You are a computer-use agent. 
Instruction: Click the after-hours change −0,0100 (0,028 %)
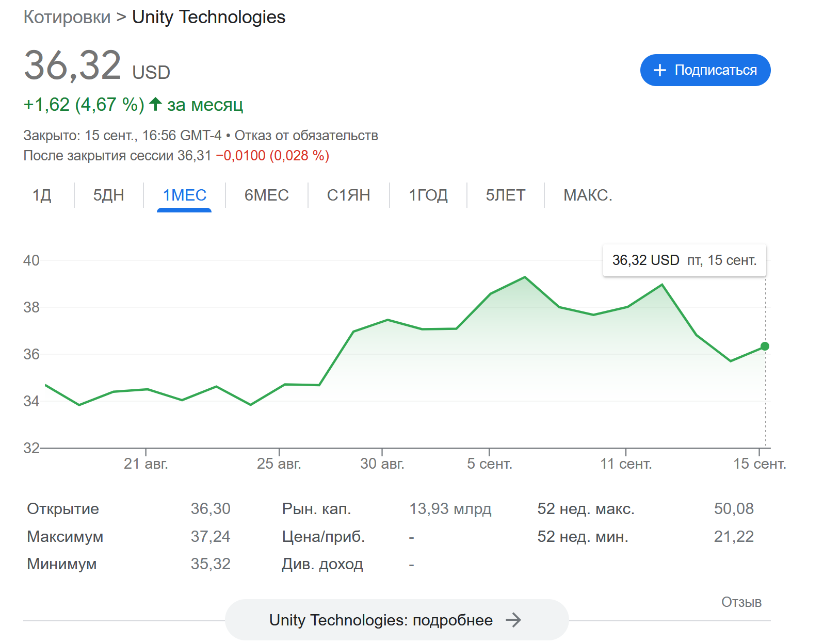click(272, 156)
